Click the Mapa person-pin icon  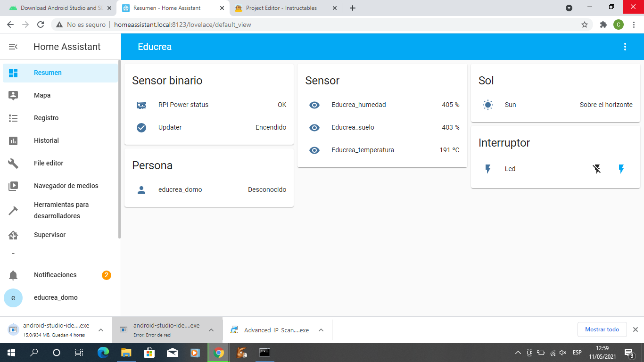click(x=13, y=95)
